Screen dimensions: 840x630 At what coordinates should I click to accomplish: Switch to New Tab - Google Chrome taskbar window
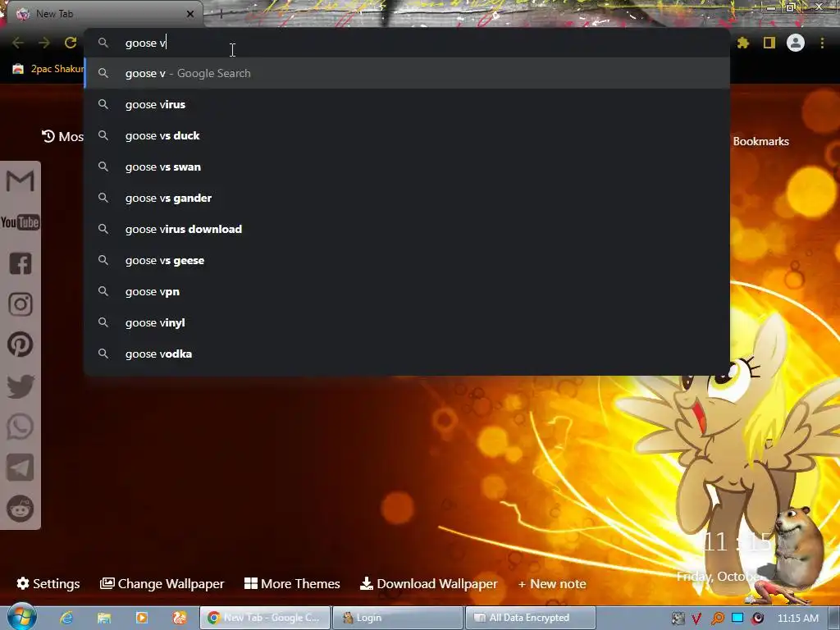(x=265, y=618)
